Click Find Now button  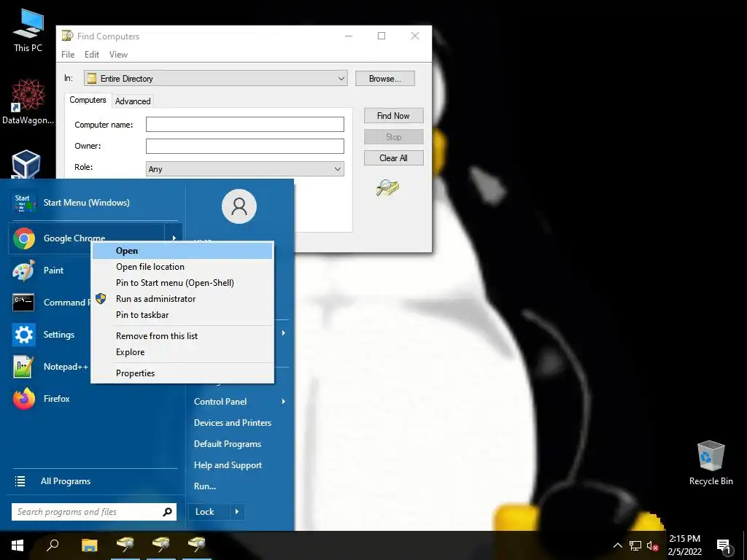click(393, 116)
